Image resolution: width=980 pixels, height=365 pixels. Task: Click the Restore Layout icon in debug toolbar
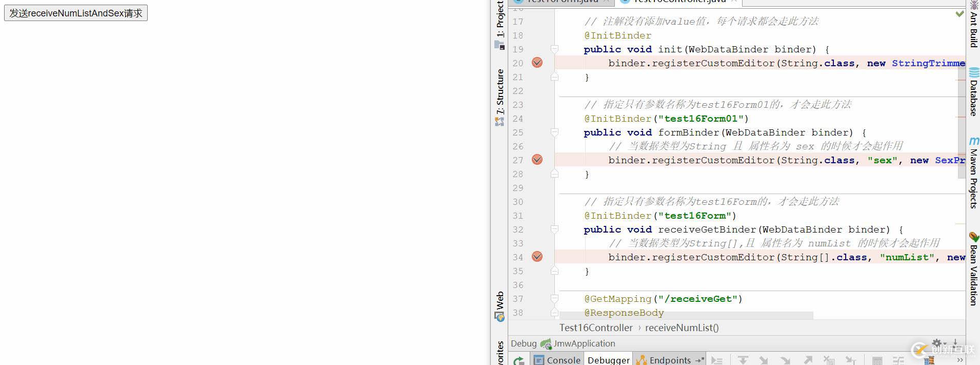coord(929,360)
